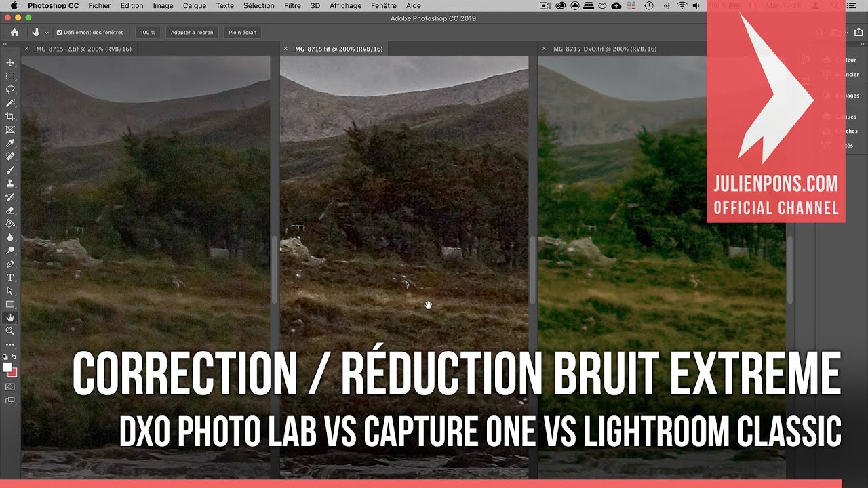
Task: Open the Aide menu
Action: point(413,5)
